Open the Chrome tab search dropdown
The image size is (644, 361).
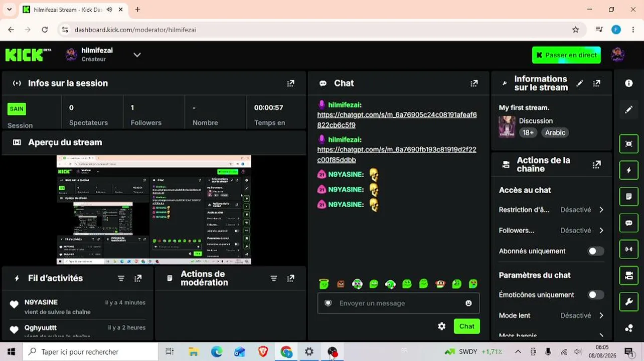(x=9, y=10)
